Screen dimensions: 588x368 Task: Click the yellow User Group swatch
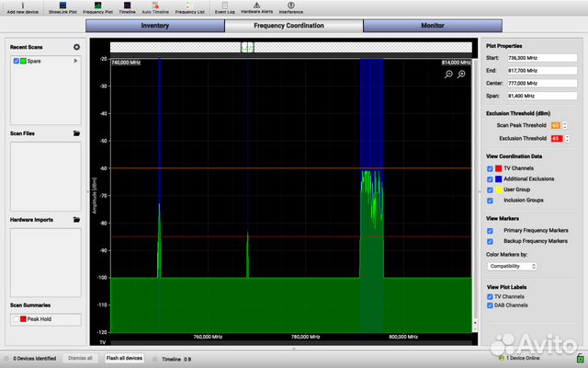click(x=498, y=190)
